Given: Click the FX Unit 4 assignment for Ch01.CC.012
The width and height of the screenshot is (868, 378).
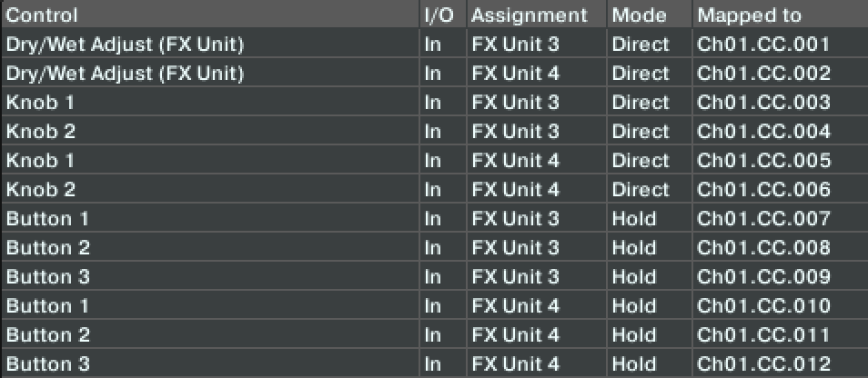Looking at the screenshot, I should point(515,364).
